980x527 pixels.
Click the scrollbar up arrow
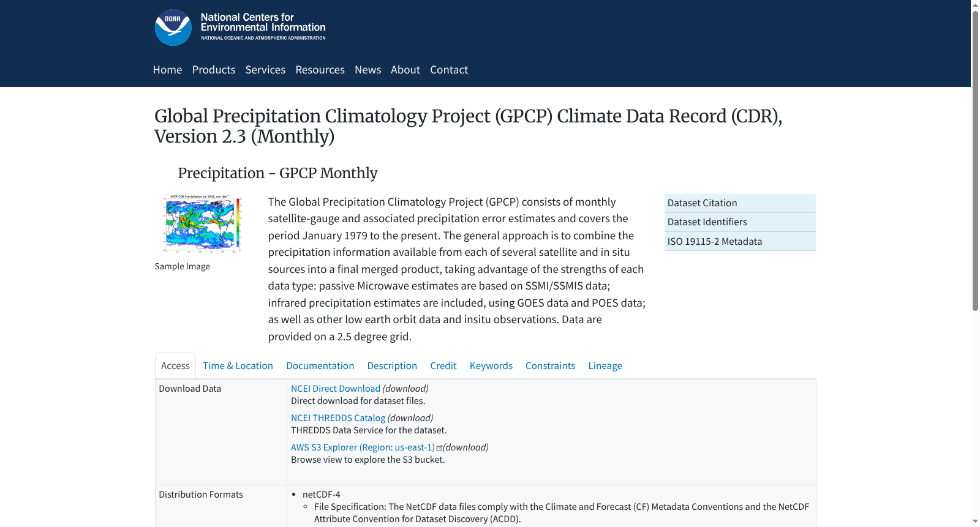[x=975, y=5]
